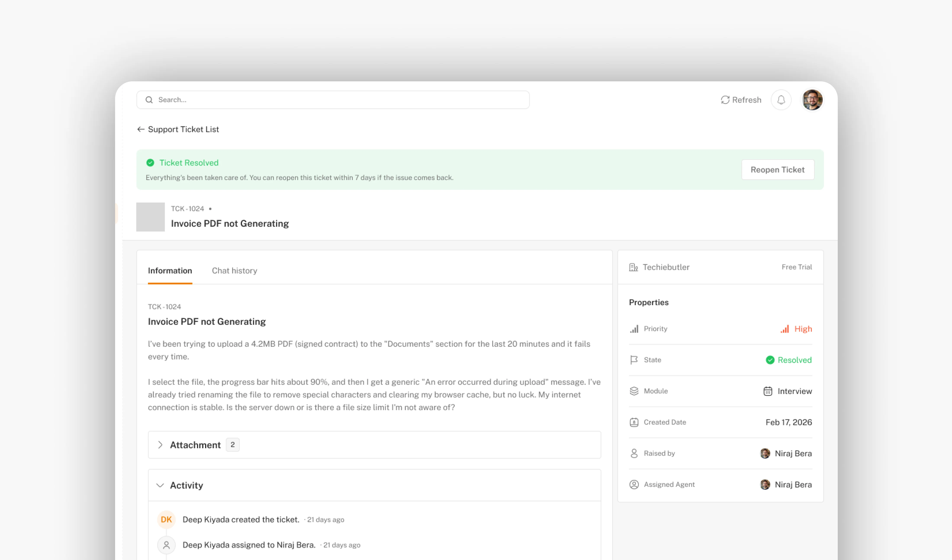Click the TCK-1024 ID in header

(187, 209)
